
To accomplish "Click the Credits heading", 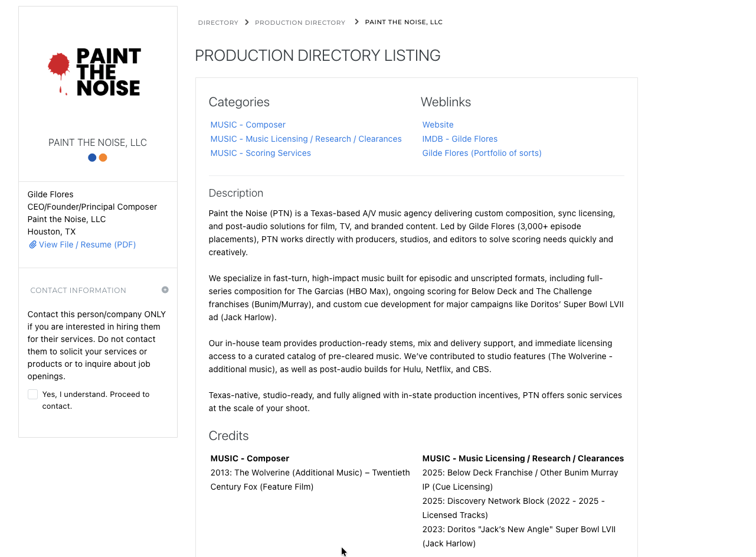I will coord(228,436).
